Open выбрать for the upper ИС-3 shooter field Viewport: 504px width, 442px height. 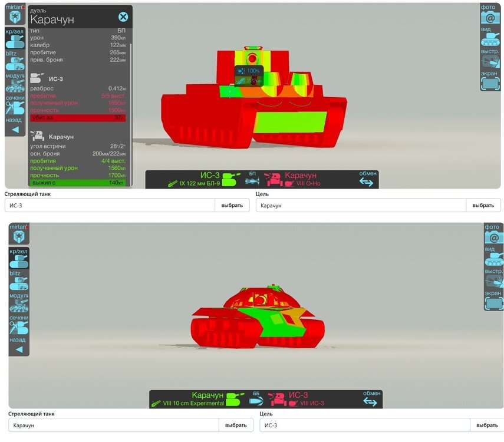[x=232, y=206]
